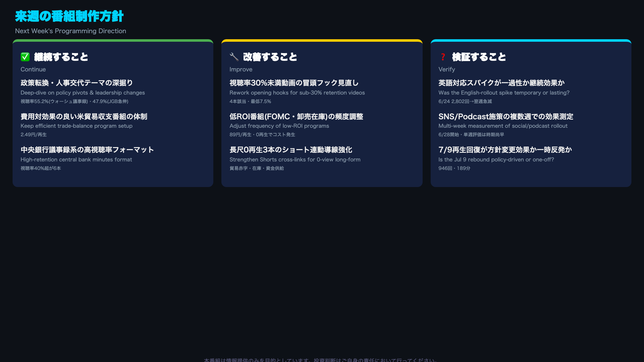The width and height of the screenshot is (644, 362).
Task: Select 長尺0再生3本のショート連動導線強化 item
Action: tap(291, 150)
